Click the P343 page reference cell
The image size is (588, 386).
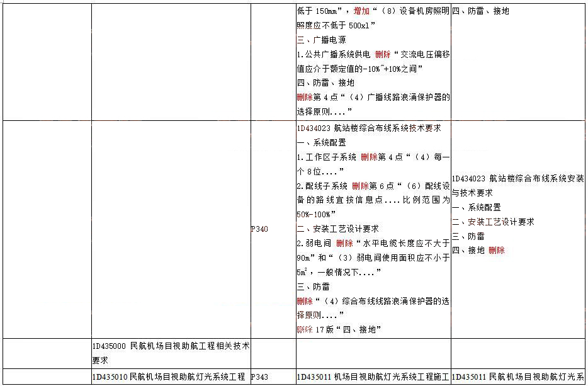tap(259, 377)
